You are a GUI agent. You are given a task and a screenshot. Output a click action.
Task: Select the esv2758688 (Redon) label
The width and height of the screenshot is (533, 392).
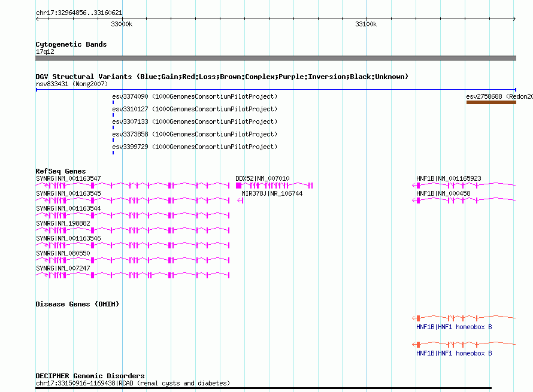click(x=499, y=96)
